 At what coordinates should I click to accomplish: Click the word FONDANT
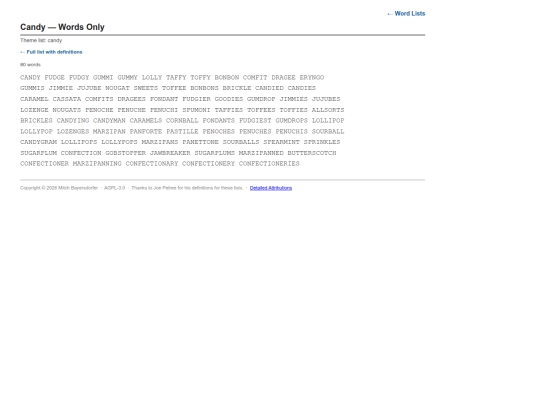pos(164,99)
